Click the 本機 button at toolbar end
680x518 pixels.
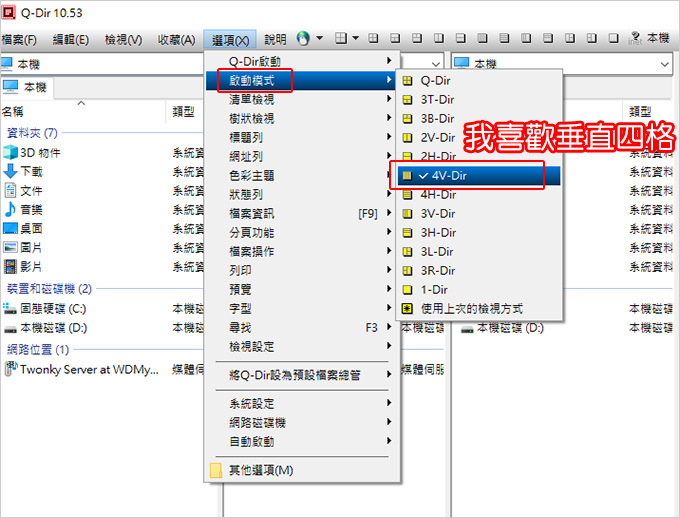pos(658,39)
